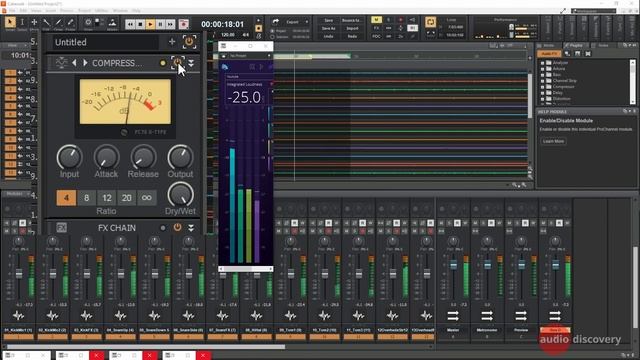
Task: Click the Dry/Wet knob
Action: coord(180,194)
